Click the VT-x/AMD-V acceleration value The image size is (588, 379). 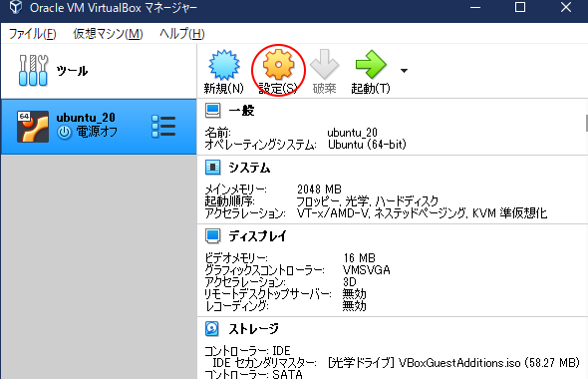332,213
